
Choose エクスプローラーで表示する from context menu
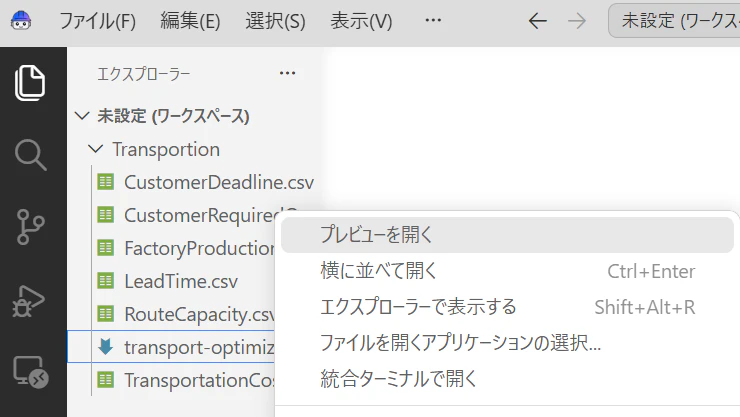(x=507, y=307)
